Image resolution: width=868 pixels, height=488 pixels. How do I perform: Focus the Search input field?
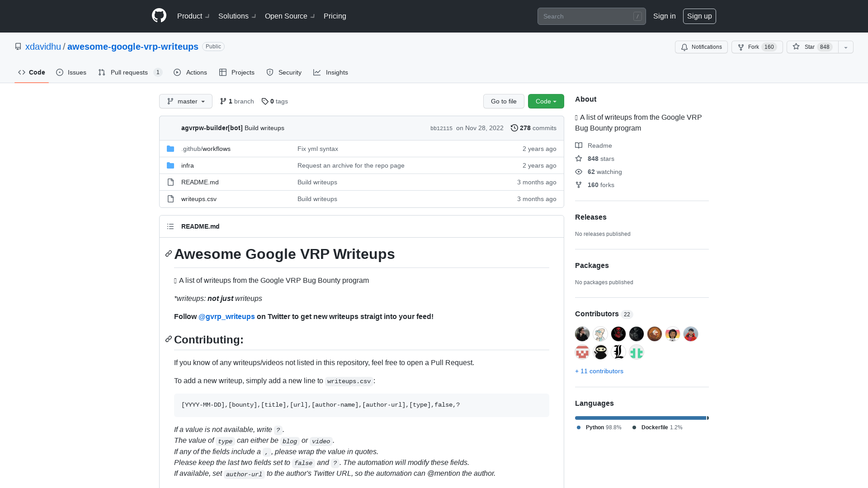pos(591,16)
